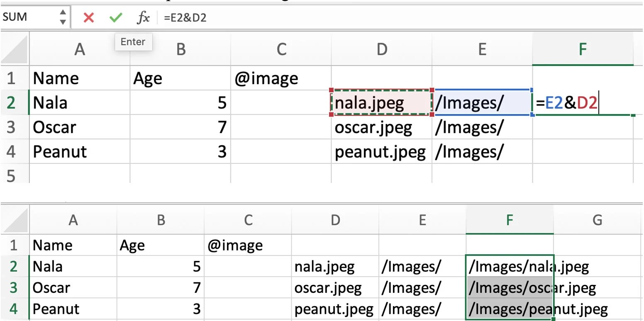Select row 3 header in the top spreadsheet
The image size is (644, 321).
point(15,127)
